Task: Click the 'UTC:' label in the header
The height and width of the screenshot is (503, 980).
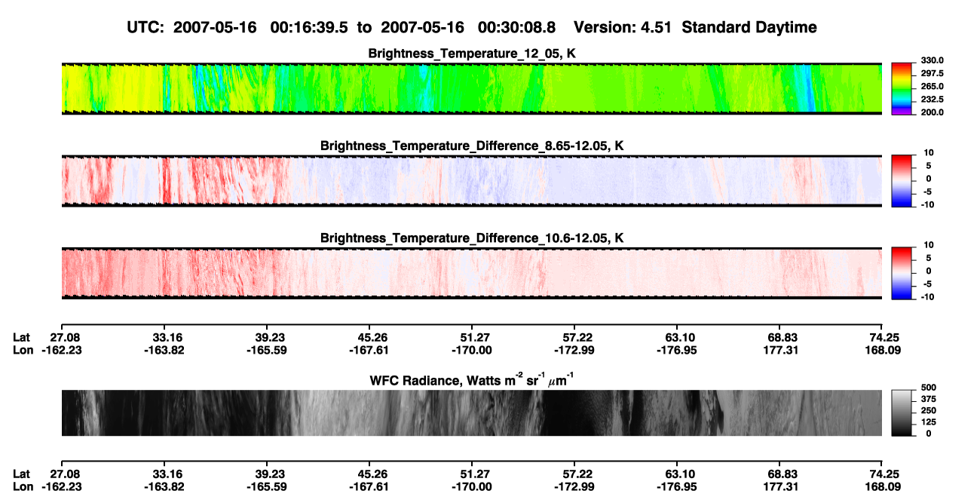Action: 144,28
